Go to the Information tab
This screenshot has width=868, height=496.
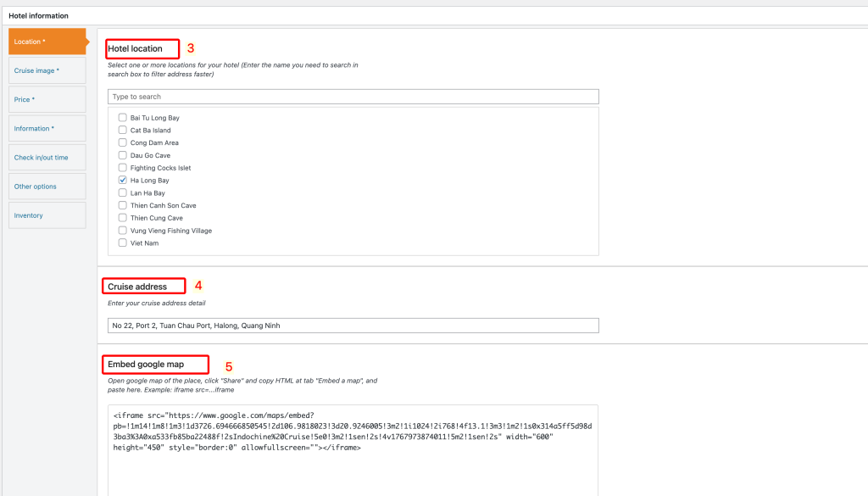pos(47,128)
